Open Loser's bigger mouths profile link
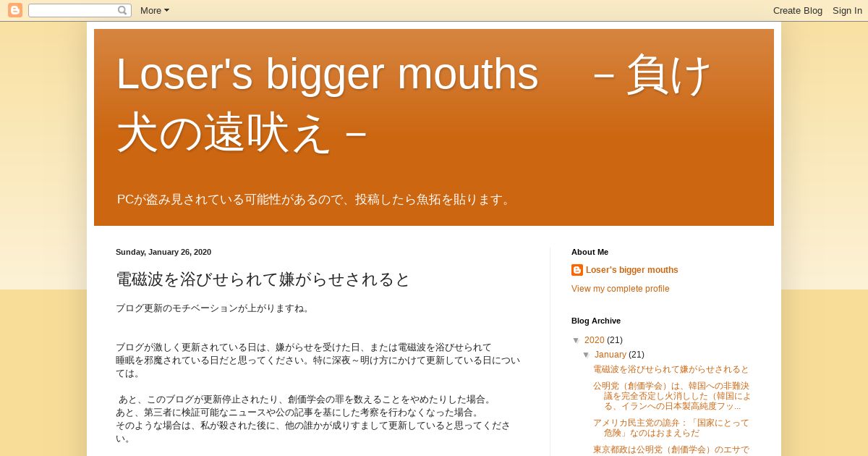 pyautogui.click(x=632, y=270)
